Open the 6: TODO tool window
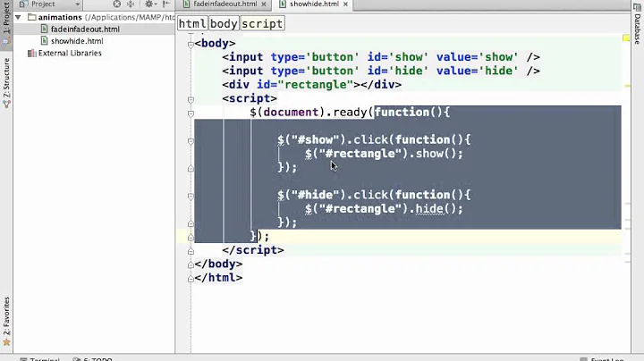The width and height of the screenshot is (644, 361). [92, 358]
